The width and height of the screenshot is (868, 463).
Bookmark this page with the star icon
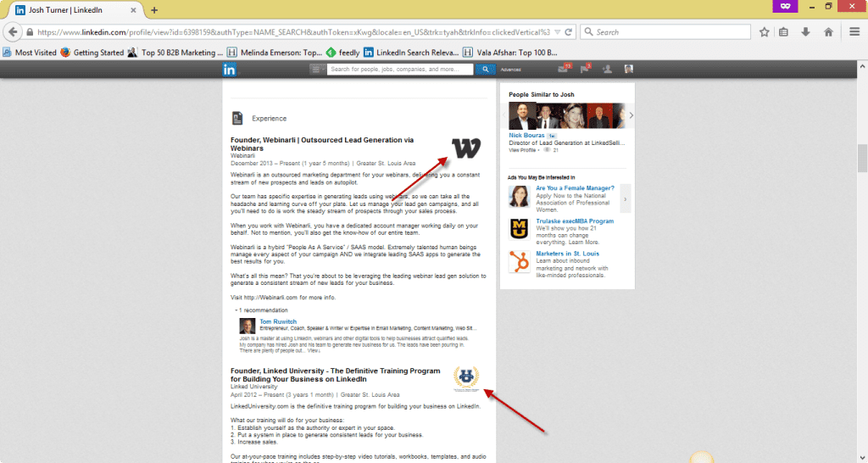coord(764,32)
